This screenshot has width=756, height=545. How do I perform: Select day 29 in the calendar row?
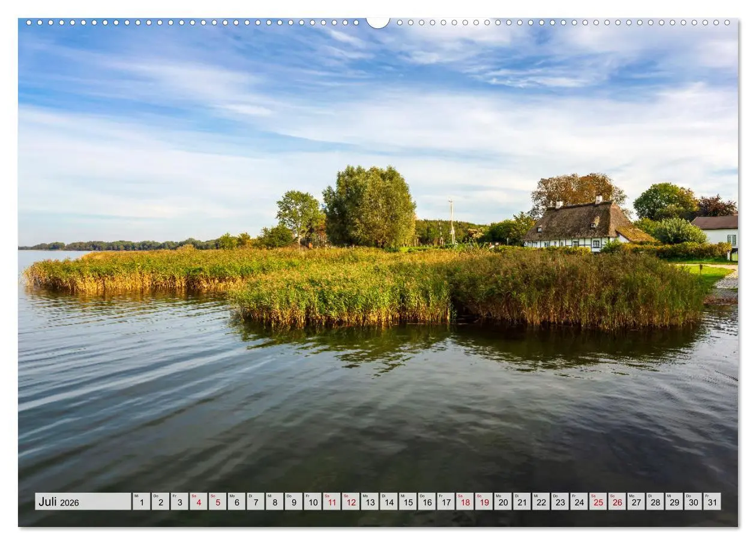pos(674,502)
